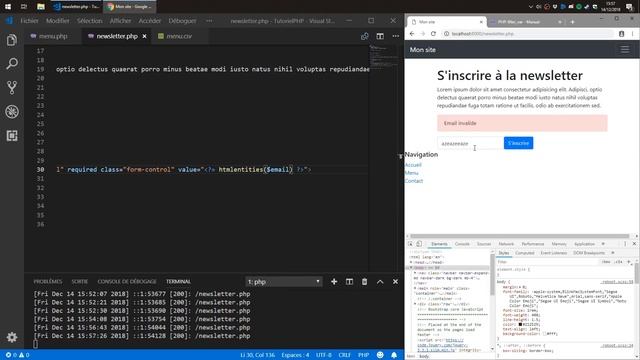Select terminal from 1: php dropdown
Screen dimensions: 640x360
coord(284,282)
